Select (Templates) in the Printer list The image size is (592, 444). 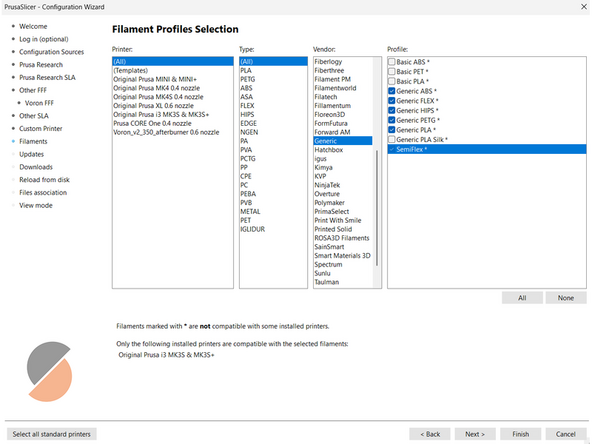point(173,71)
